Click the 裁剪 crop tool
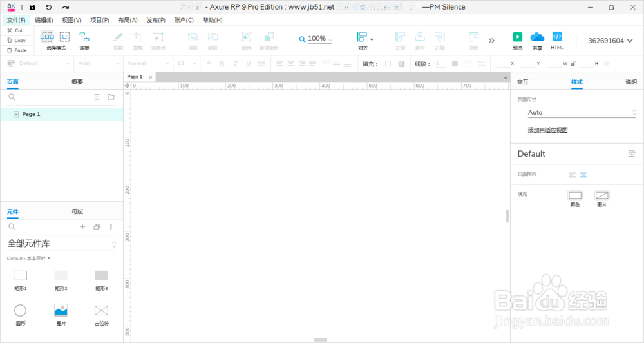 point(138,41)
